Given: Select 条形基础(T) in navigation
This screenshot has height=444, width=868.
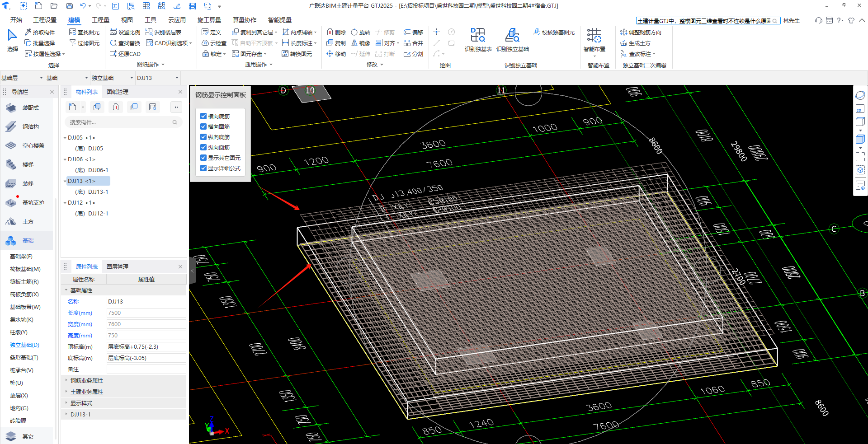Looking at the screenshot, I should (x=24, y=357).
